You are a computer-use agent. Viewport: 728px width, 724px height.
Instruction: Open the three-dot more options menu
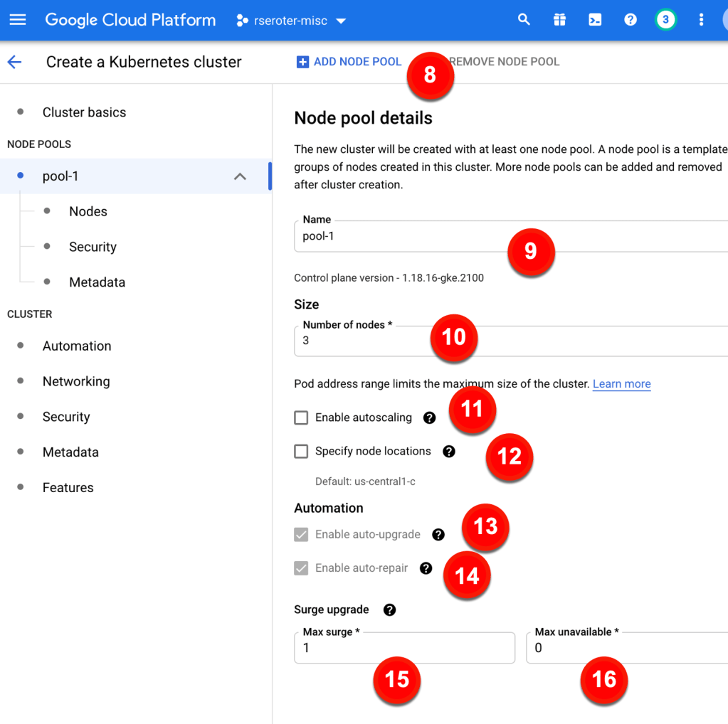[701, 20]
